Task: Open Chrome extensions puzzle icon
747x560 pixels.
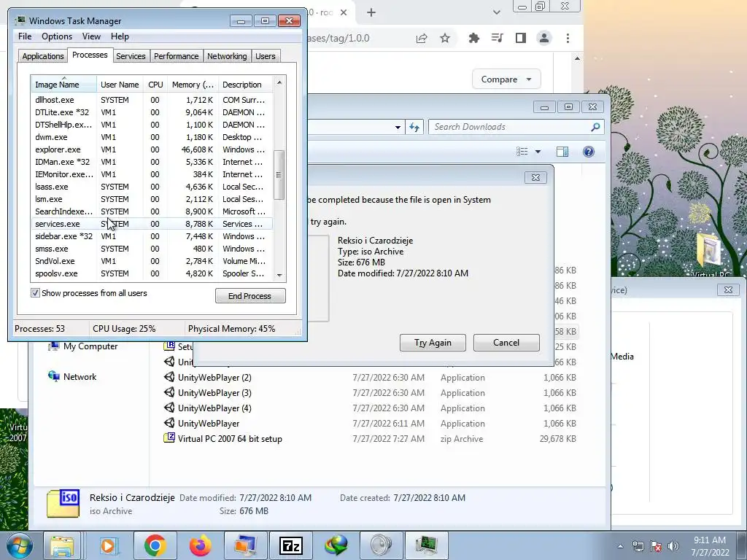Action: click(x=474, y=38)
